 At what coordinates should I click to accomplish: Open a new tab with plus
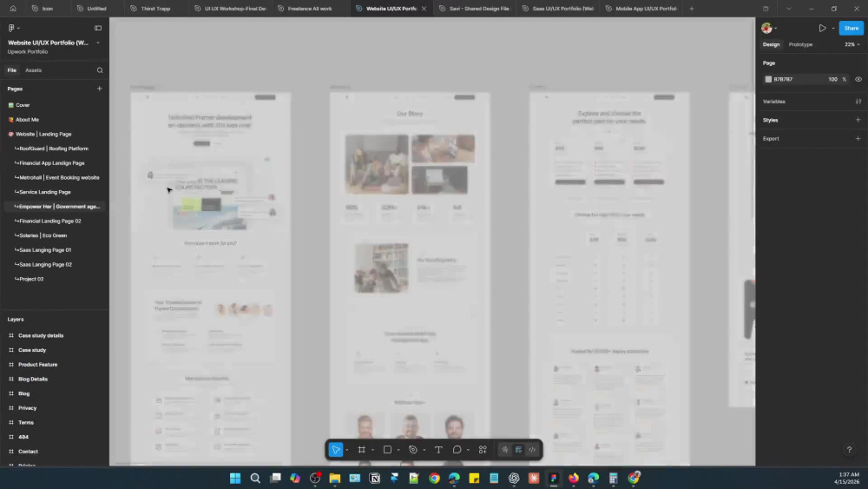point(692,9)
